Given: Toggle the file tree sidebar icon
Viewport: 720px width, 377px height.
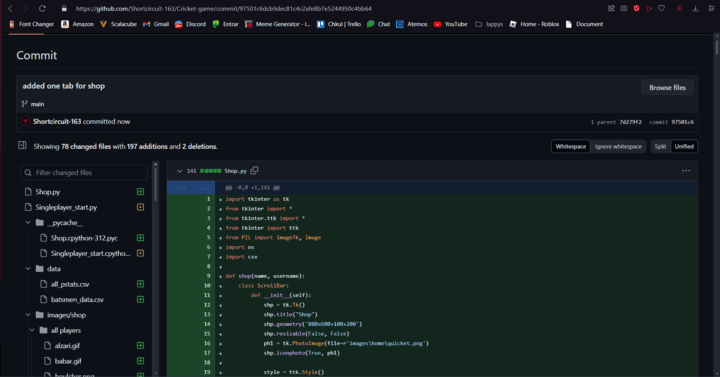Looking at the screenshot, I should click(x=22, y=146).
